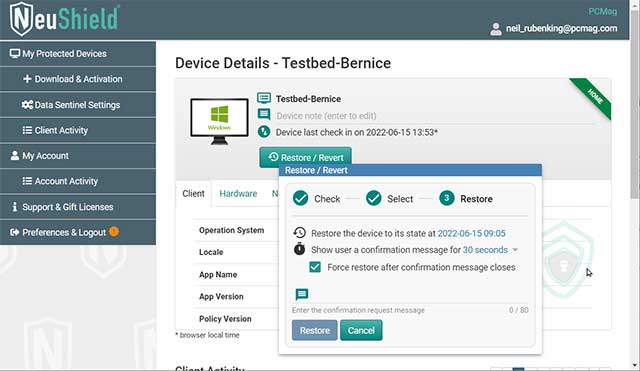Click the monitor icon beside My Protected Devices
The width and height of the screenshot is (640, 371).
point(15,53)
